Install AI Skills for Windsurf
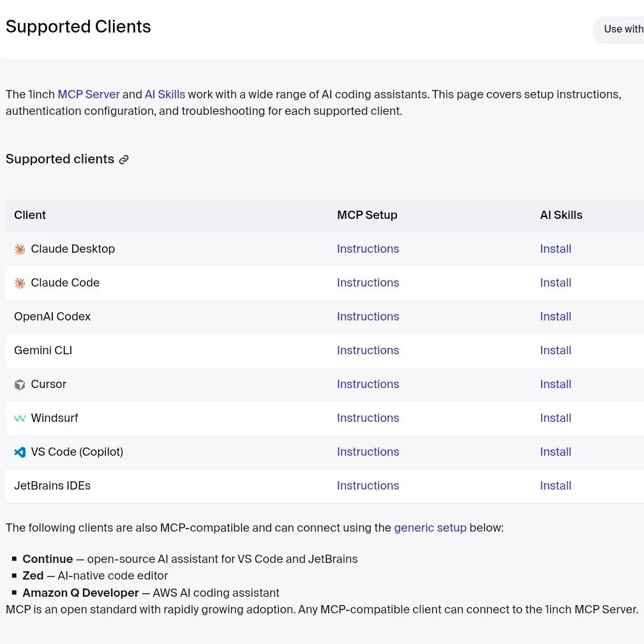This screenshot has height=644, width=644. pyautogui.click(x=555, y=418)
